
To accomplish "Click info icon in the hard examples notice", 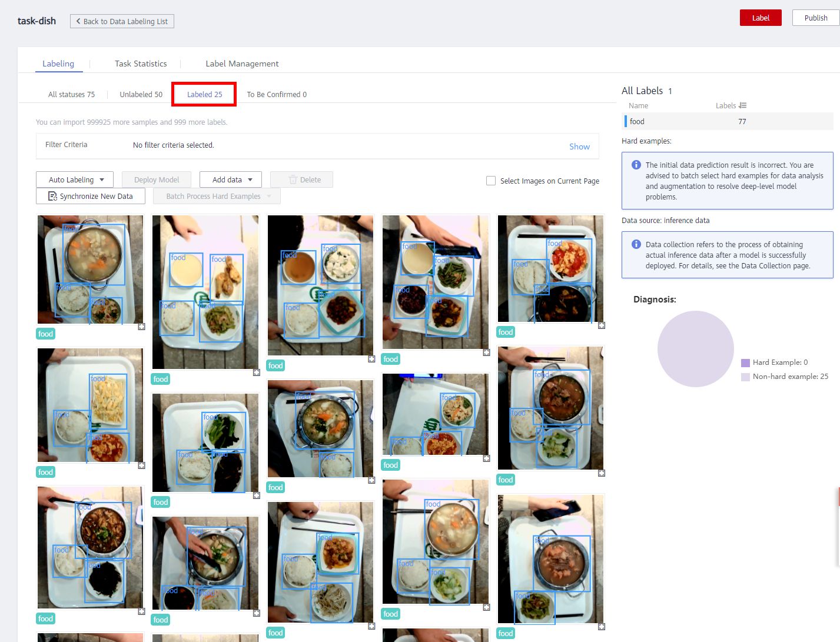I will tap(636, 165).
